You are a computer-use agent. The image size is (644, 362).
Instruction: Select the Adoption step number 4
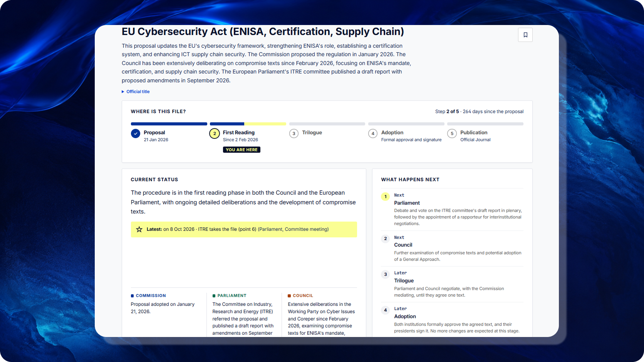click(373, 133)
